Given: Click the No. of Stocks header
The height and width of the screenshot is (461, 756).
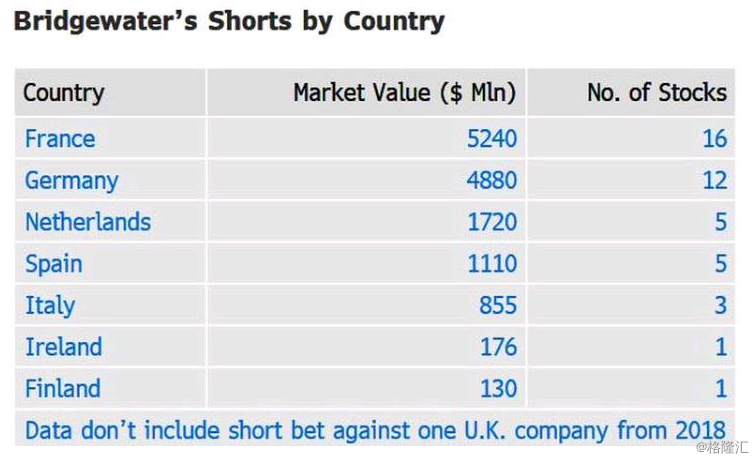Looking at the screenshot, I should pyautogui.click(x=656, y=94).
